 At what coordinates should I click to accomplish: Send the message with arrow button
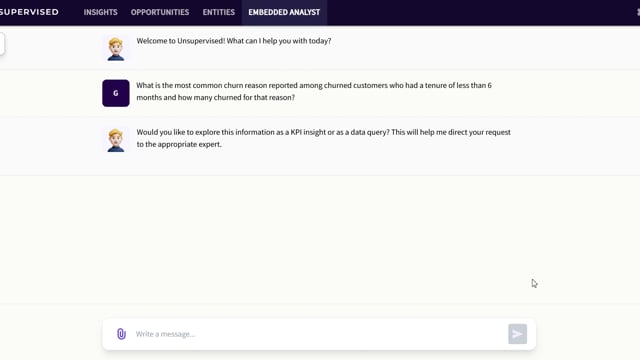pos(517,334)
